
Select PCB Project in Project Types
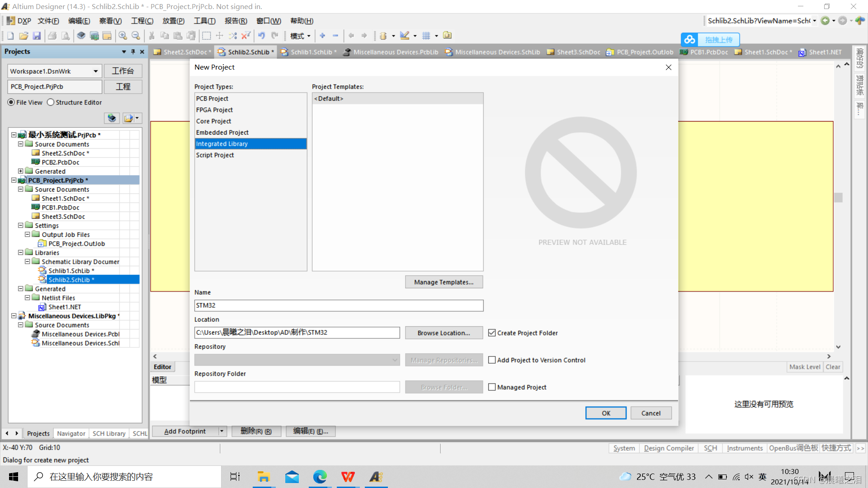coord(212,99)
